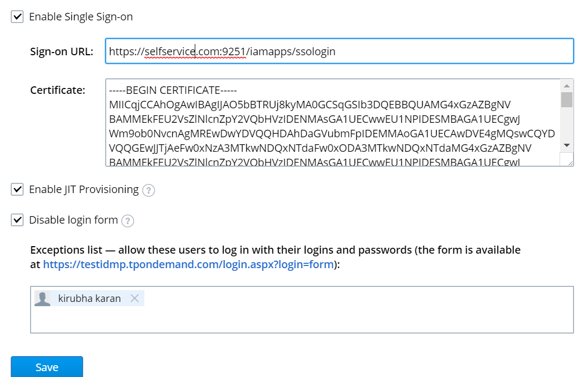Click the kirubha karan name chip

(90, 299)
